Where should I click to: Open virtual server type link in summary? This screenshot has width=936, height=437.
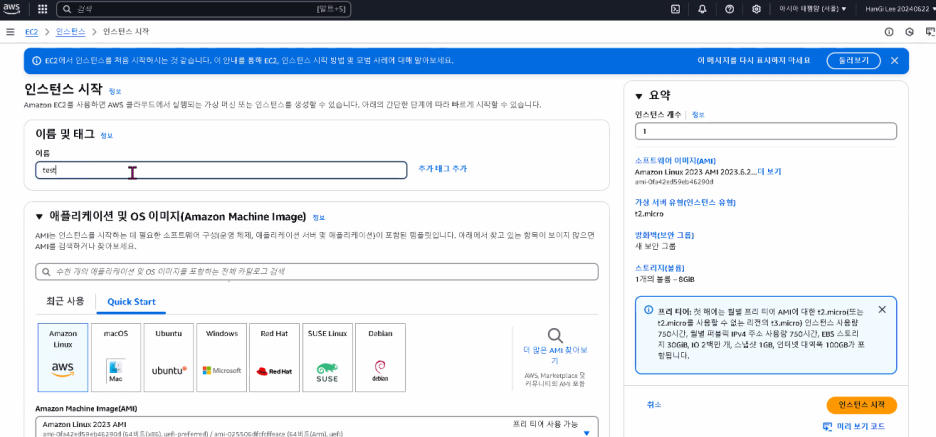685,202
